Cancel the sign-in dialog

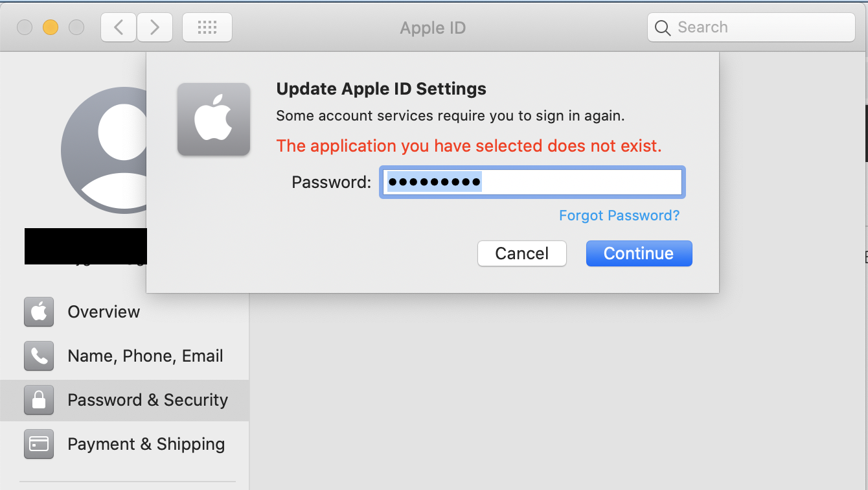click(521, 253)
